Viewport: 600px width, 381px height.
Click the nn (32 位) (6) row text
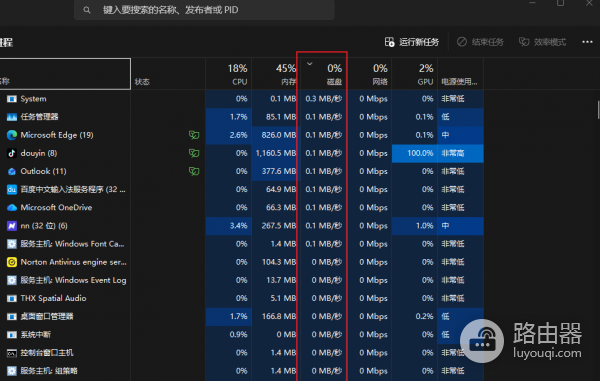tap(44, 226)
